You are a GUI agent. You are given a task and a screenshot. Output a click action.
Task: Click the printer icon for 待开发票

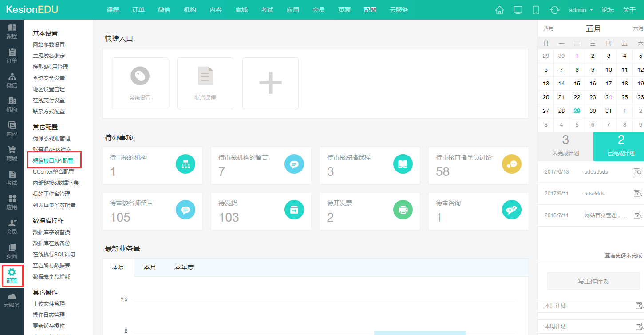click(403, 210)
